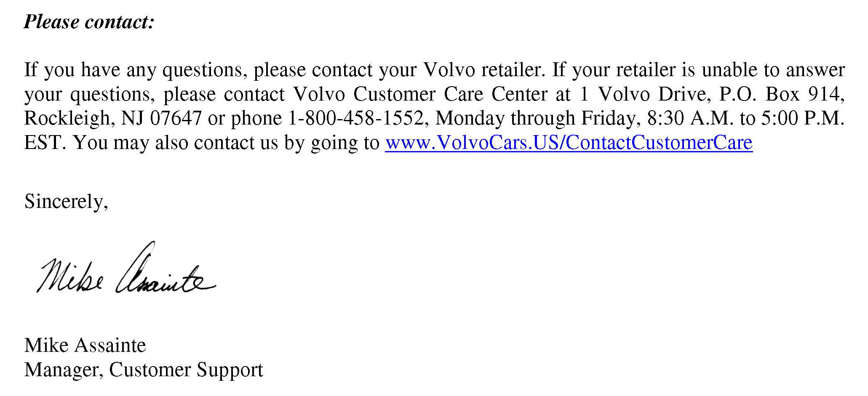868x396 pixels.
Task: Click the word 'Sincerely,'
Action: coord(66,201)
